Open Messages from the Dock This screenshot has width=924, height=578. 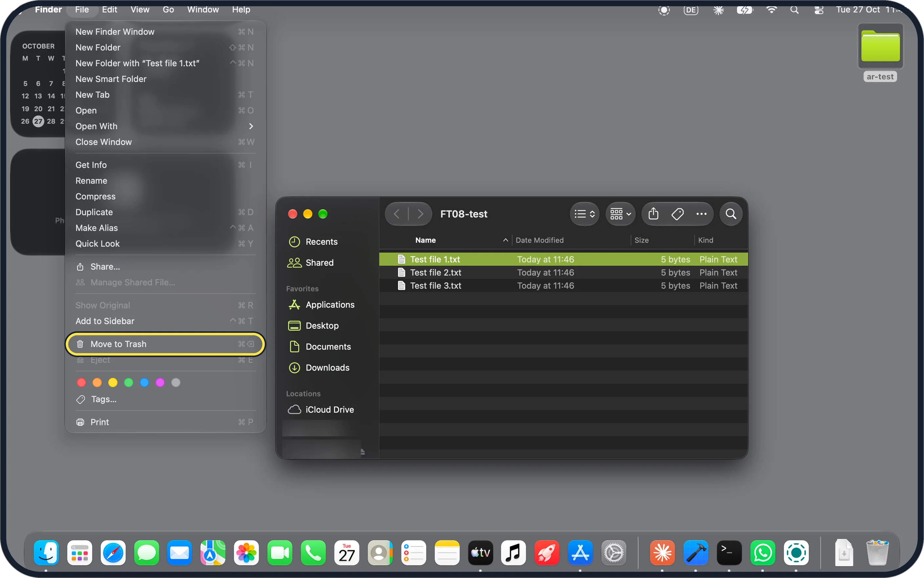point(146,553)
